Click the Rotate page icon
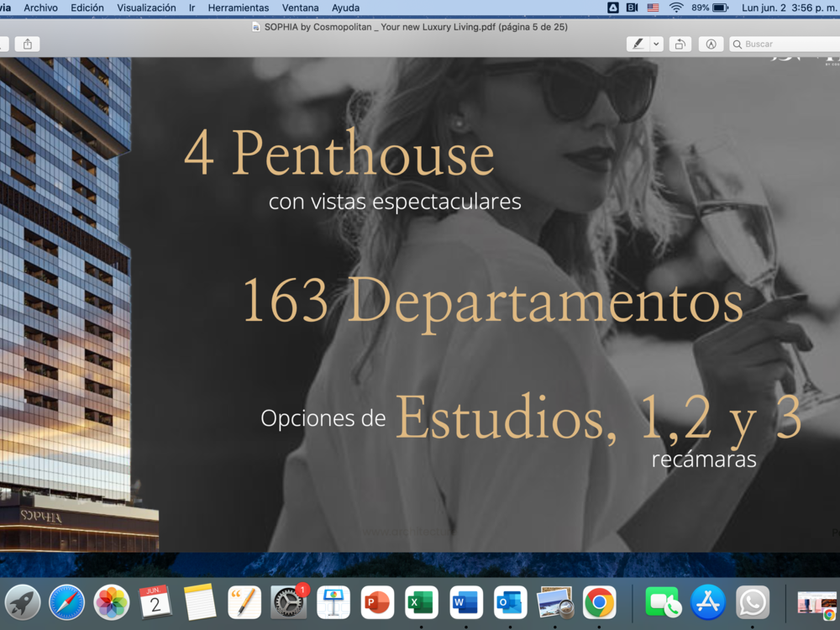This screenshot has width=840, height=630. [680, 44]
